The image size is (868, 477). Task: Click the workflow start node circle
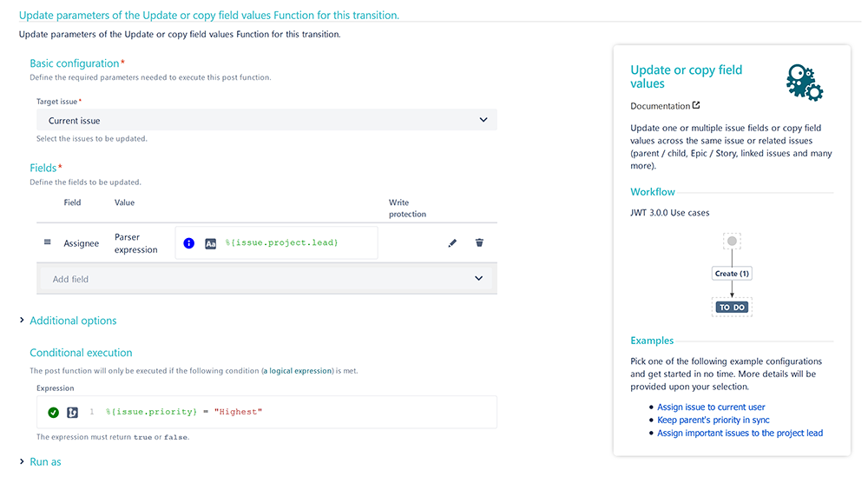coord(732,241)
